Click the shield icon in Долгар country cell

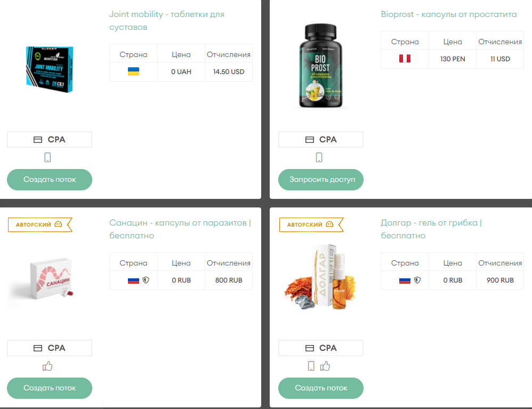tap(417, 280)
